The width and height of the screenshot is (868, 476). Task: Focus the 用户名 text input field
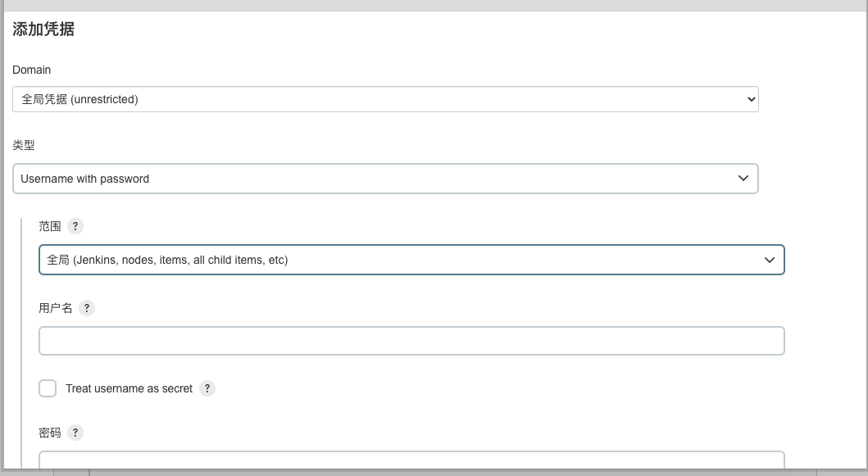(411, 341)
